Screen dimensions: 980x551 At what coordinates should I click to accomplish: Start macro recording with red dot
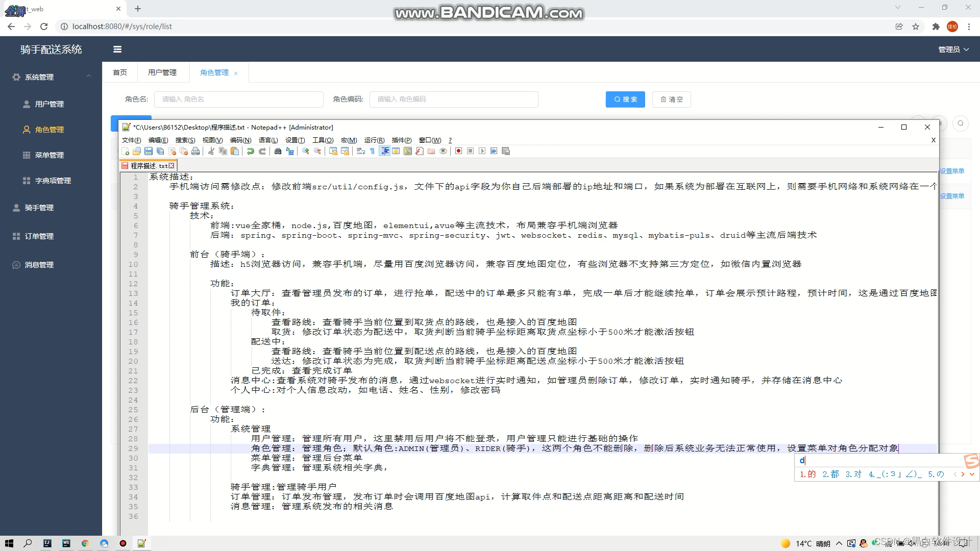[x=458, y=151]
